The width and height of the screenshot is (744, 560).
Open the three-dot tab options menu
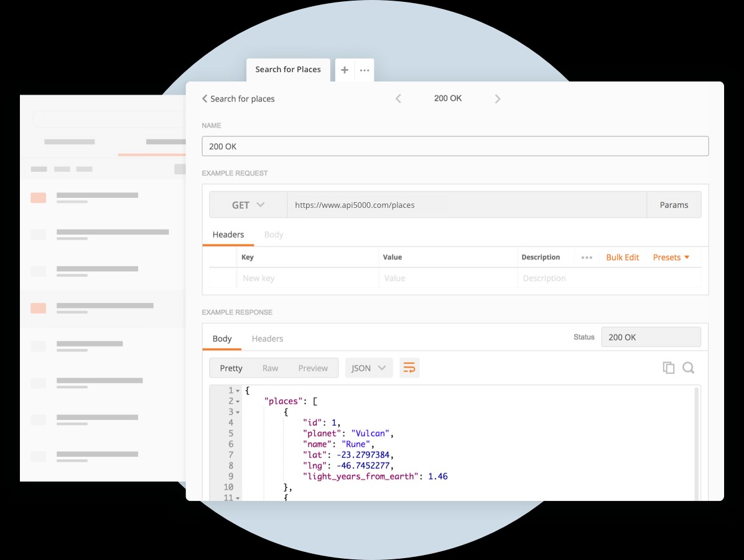(365, 70)
